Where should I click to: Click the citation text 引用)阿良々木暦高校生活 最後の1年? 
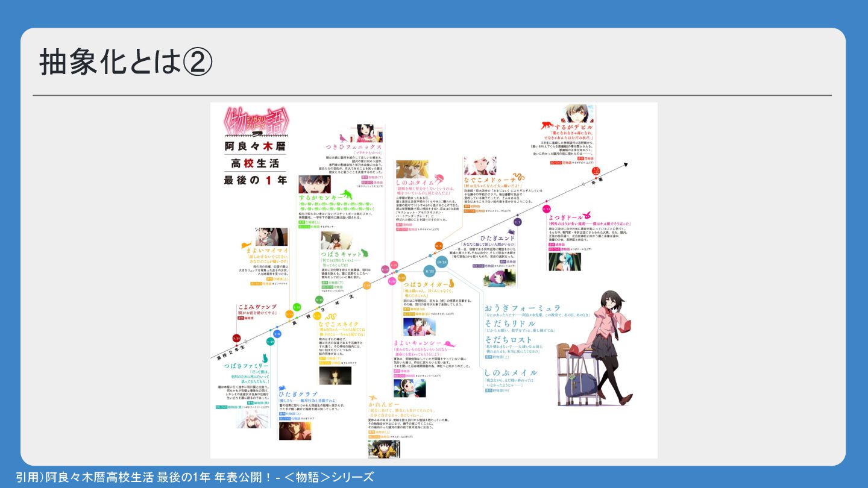point(113,477)
